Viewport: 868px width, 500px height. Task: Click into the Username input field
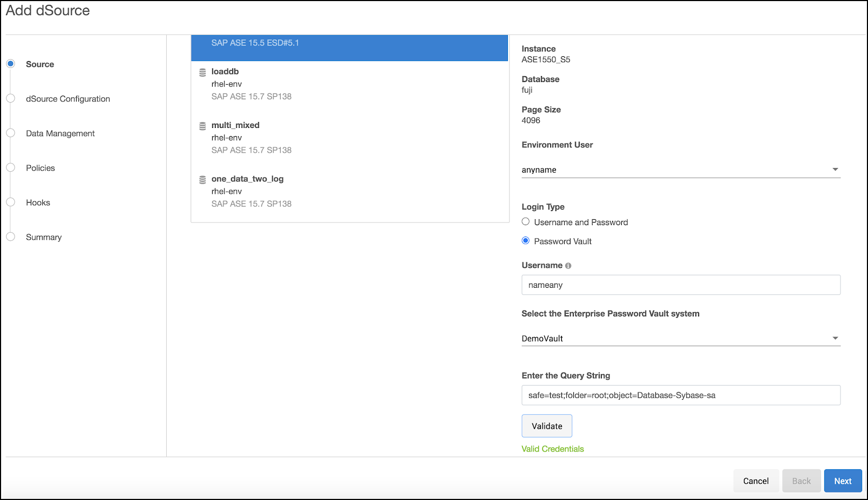pos(680,285)
